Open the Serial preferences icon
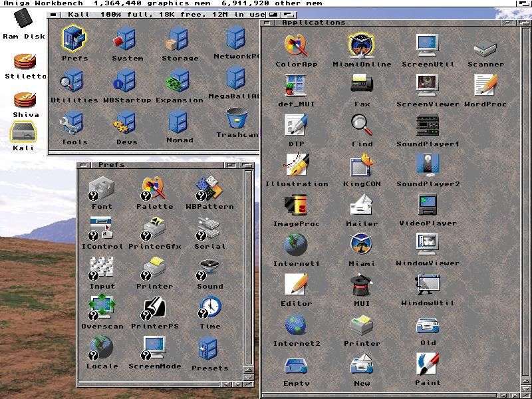Screen dimensions: 532x399 point(208,229)
